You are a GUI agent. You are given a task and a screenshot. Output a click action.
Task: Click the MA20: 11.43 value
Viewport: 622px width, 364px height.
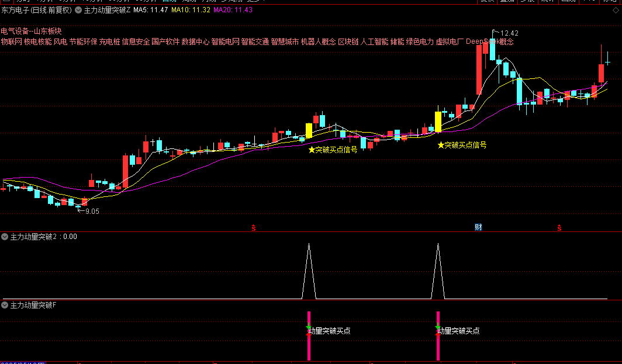[233, 10]
